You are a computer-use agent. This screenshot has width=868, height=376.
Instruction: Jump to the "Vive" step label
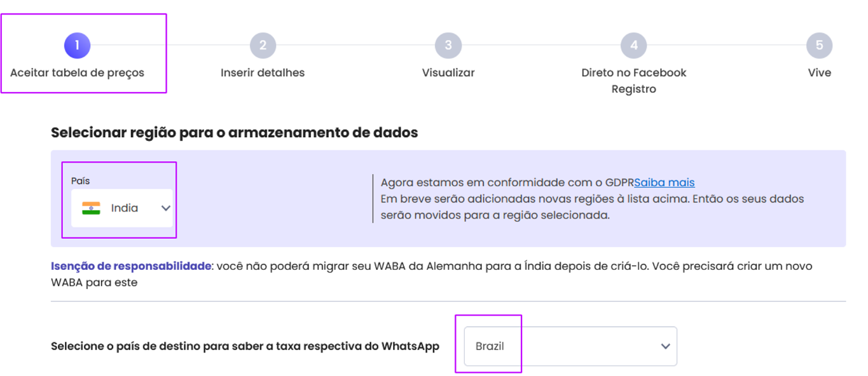click(819, 73)
